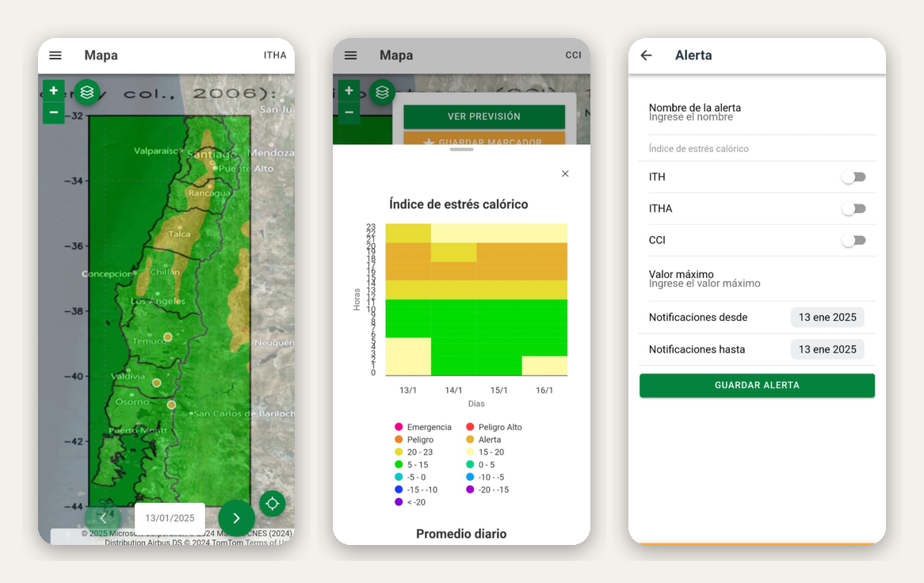Zoom out on the ITHA map

click(54, 112)
